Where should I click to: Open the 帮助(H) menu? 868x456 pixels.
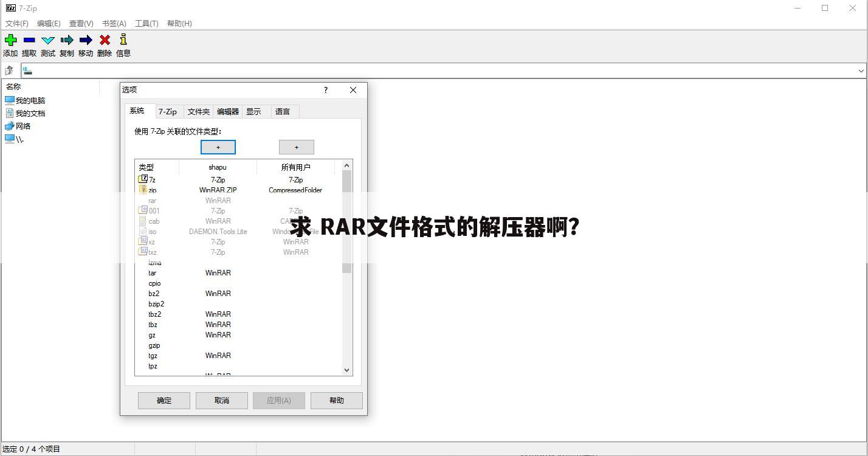pyautogui.click(x=179, y=23)
